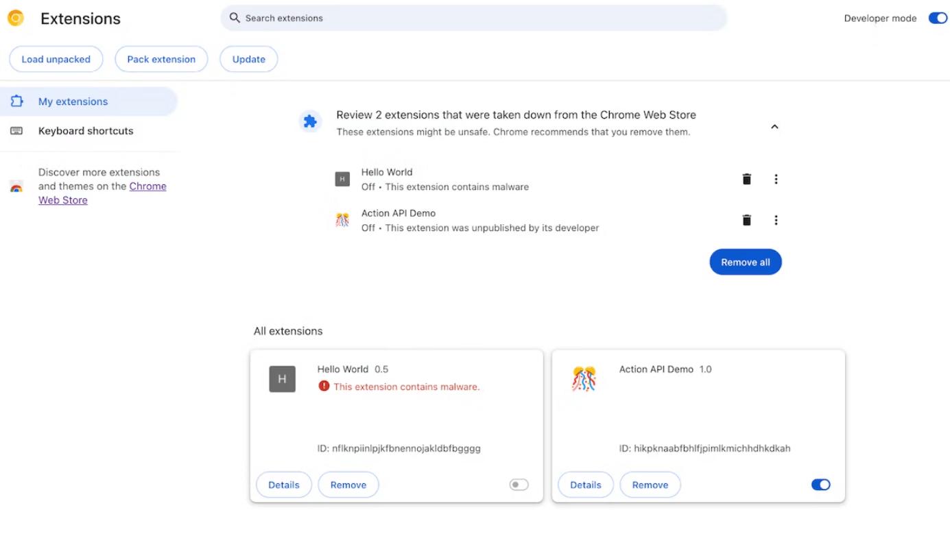The image size is (950, 560).
Task: Click Action API Demo ID hikpknaabfbhlfjpimlkmichhdhkdkah
Action: click(x=704, y=448)
